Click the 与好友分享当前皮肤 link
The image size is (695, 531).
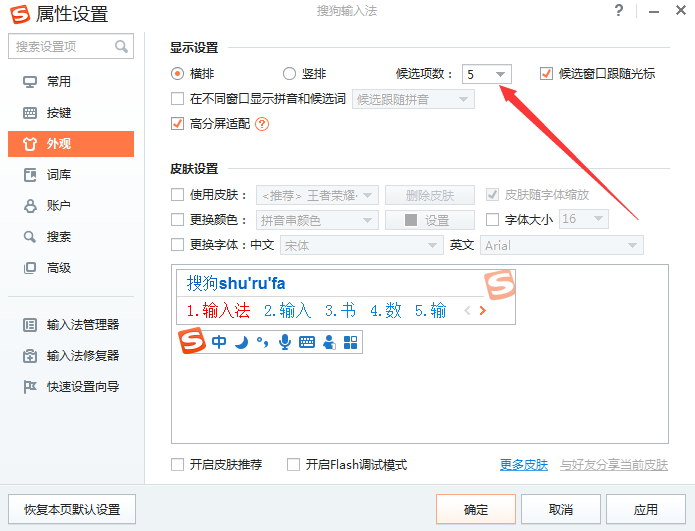(614, 465)
